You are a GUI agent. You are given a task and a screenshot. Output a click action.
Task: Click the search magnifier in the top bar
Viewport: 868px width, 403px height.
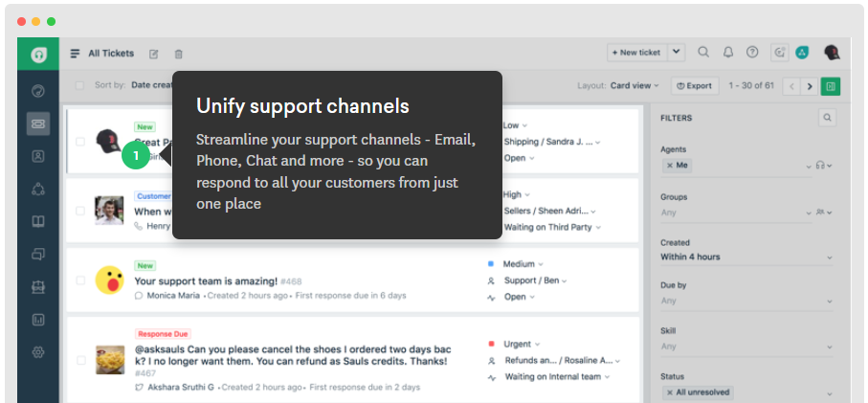(x=703, y=53)
